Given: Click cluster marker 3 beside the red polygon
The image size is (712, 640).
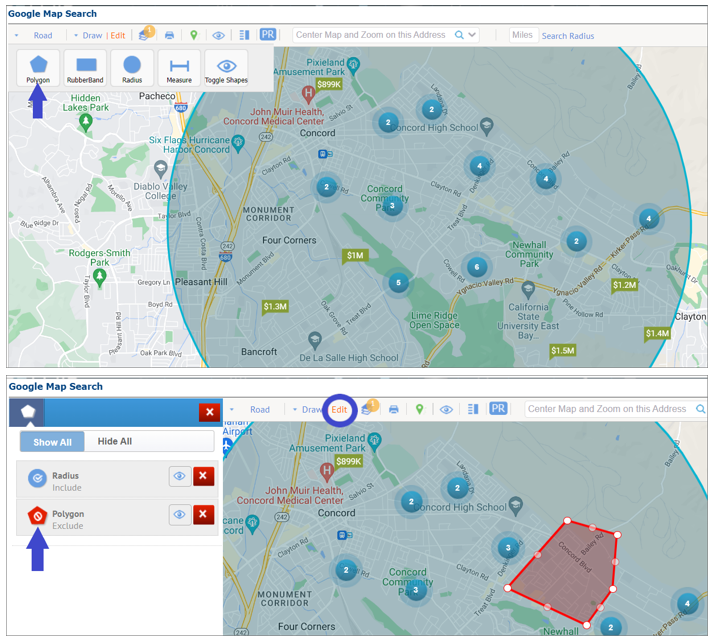Looking at the screenshot, I should tap(508, 548).
